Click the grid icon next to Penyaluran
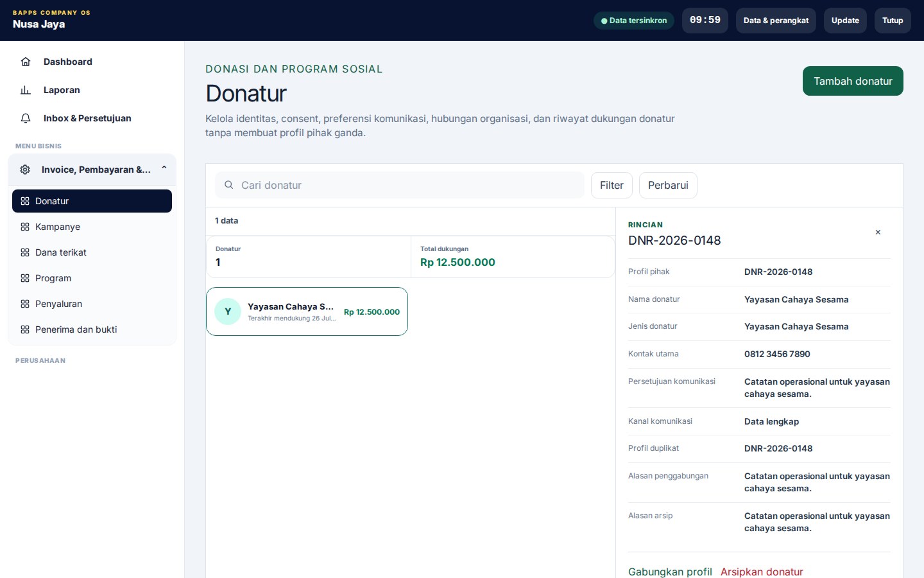The image size is (924, 578). pos(25,304)
